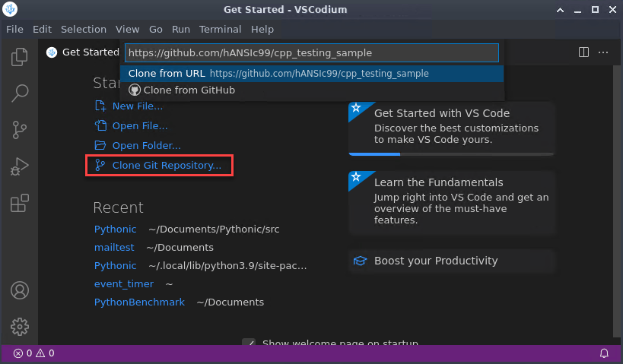Open Run and Debug view icon
This screenshot has width=623, height=364.
click(20, 166)
